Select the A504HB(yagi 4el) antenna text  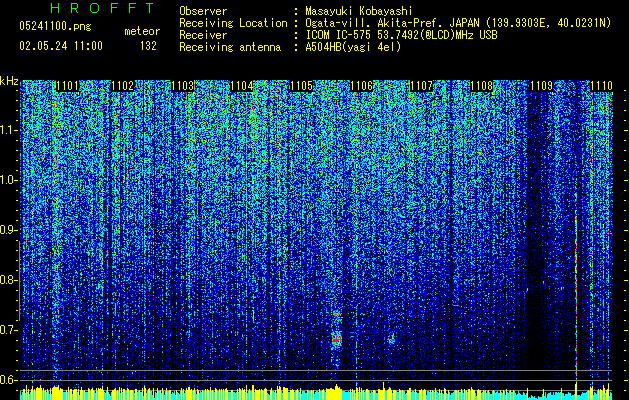point(353,47)
